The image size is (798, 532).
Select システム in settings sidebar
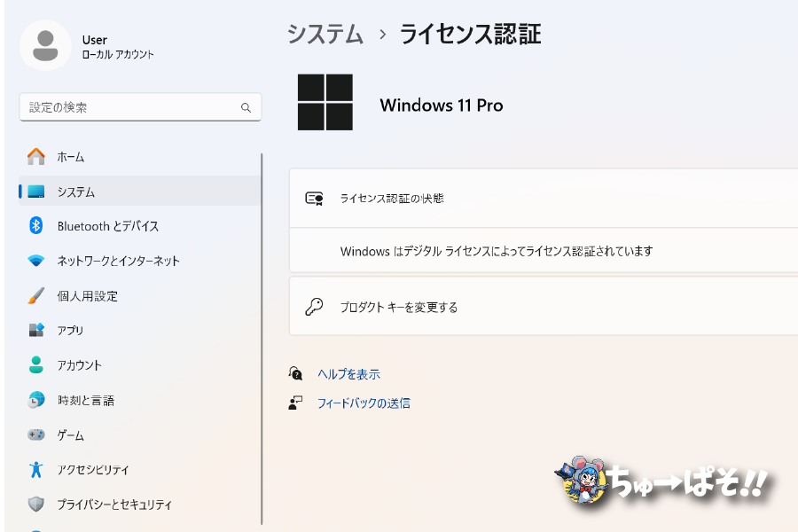(x=140, y=192)
